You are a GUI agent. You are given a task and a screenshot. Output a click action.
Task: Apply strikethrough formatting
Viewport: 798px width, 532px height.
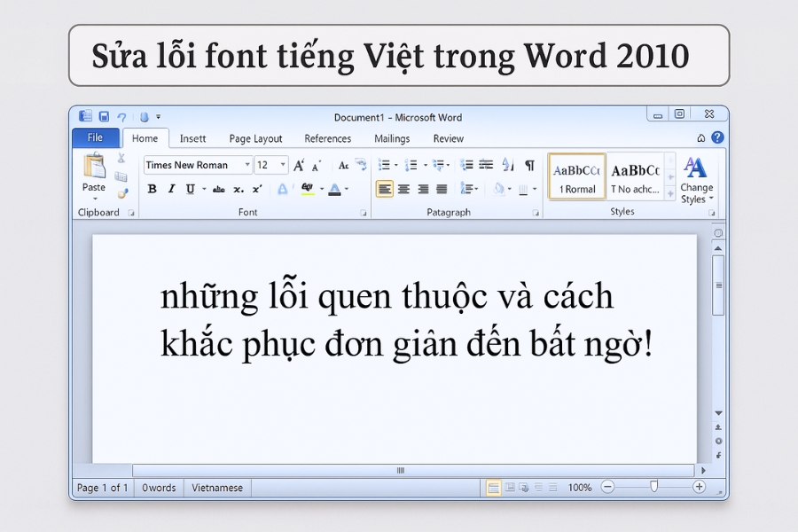point(219,189)
